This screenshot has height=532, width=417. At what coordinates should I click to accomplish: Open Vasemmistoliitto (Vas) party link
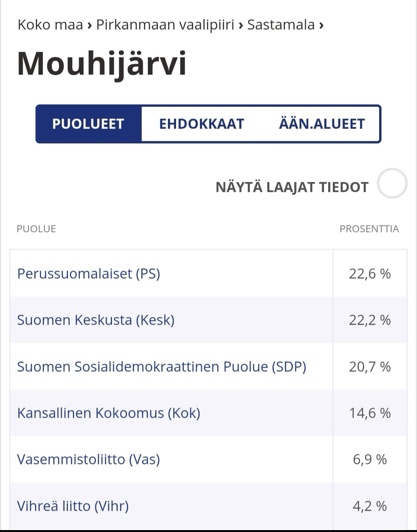point(88,459)
